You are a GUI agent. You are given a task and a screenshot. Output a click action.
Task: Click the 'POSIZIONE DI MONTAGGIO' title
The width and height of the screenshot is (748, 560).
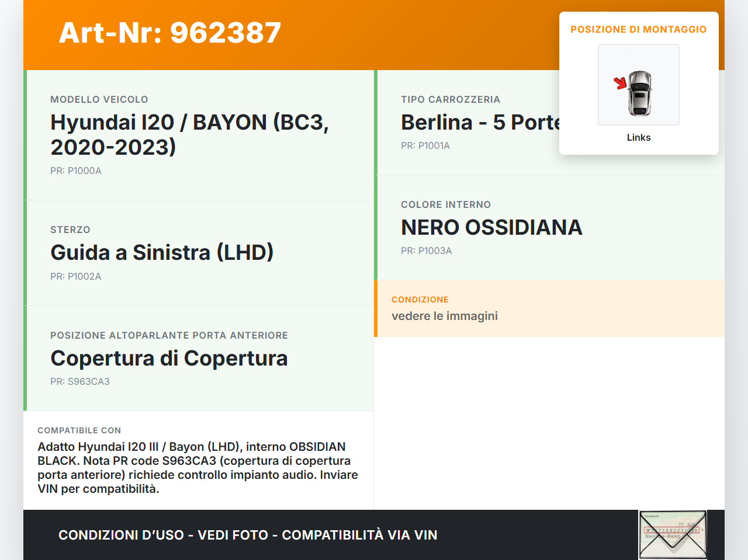point(639,29)
